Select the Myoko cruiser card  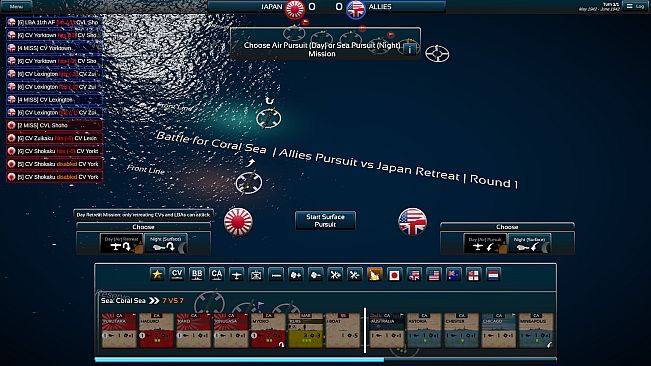[269, 330]
